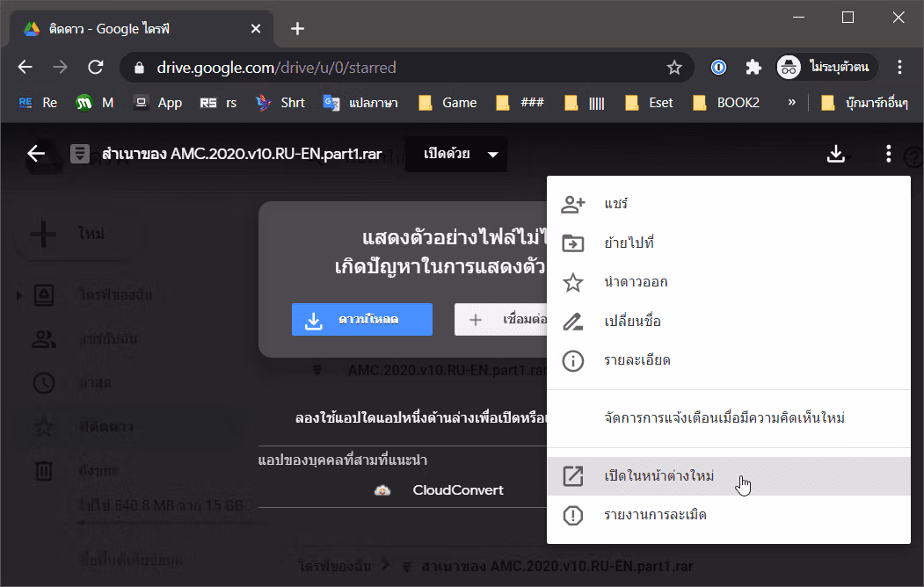The image size is (924, 587).
Task: Click the Share (แชร์) person-plus icon
Action: coord(573,204)
